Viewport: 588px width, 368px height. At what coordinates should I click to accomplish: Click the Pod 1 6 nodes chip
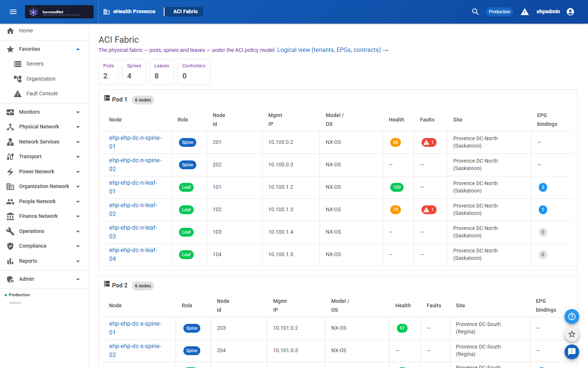(143, 100)
